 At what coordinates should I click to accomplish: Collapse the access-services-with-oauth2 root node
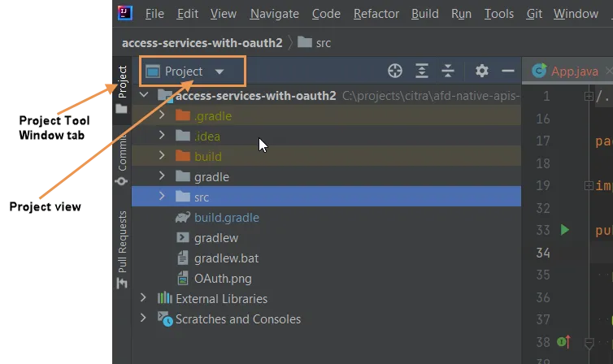[x=144, y=94]
